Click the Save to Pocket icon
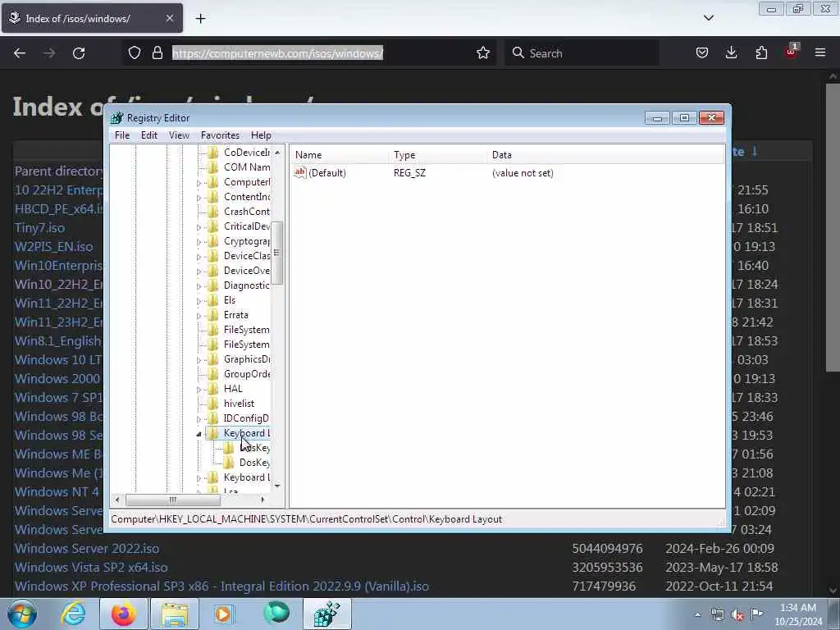This screenshot has width=840, height=630. pyautogui.click(x=702, y=53)
